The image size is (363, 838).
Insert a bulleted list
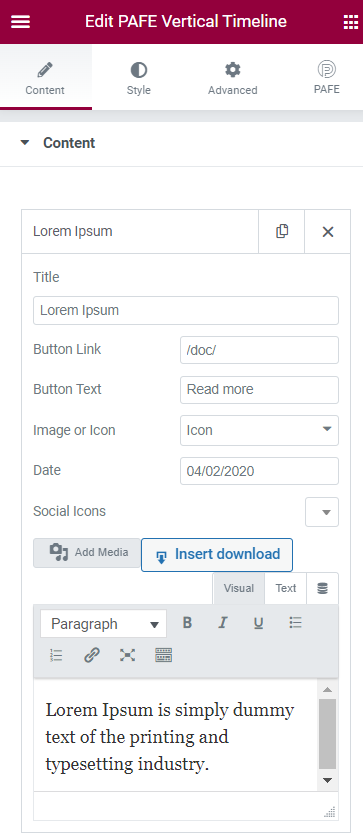point(296,623)
